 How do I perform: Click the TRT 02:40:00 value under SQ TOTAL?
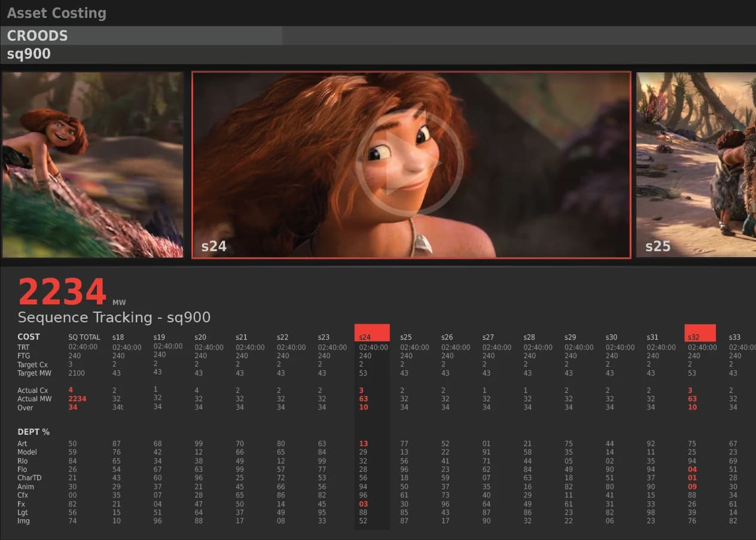coord(84,347)
